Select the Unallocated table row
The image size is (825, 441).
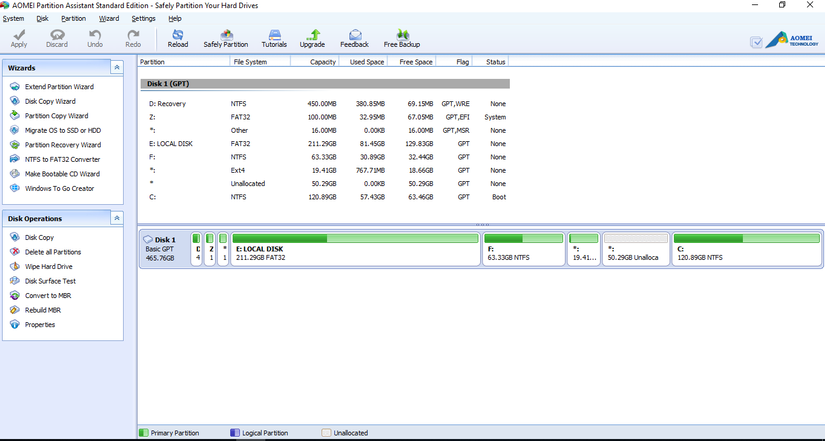(325, 184)
